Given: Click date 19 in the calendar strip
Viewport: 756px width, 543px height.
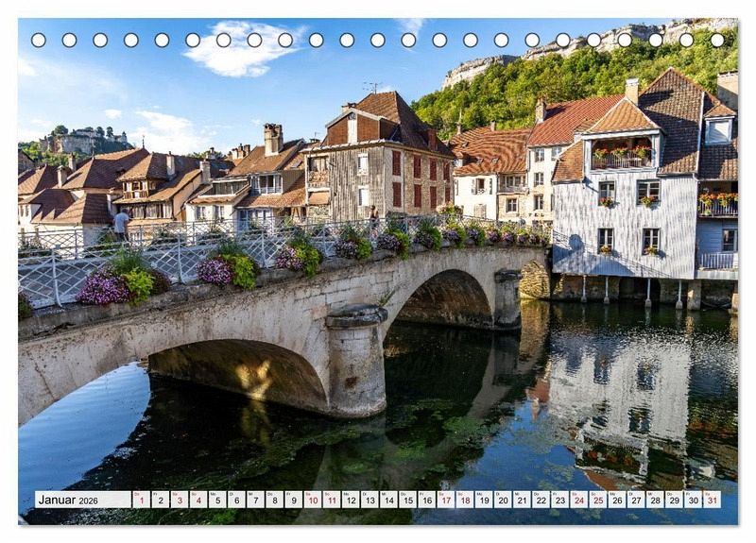Looking at the screenshot, I should point(484,500).
